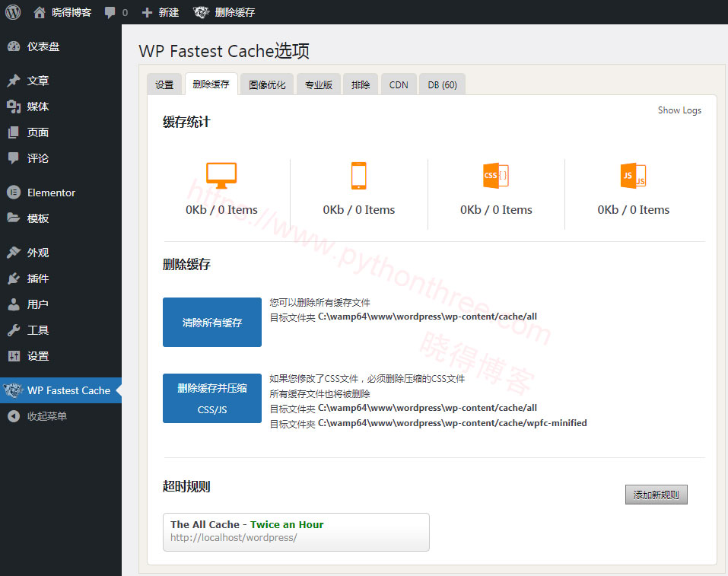Click 新建 in the admin bar
Screen dimensions: 728x576
(x=169, y=12)
